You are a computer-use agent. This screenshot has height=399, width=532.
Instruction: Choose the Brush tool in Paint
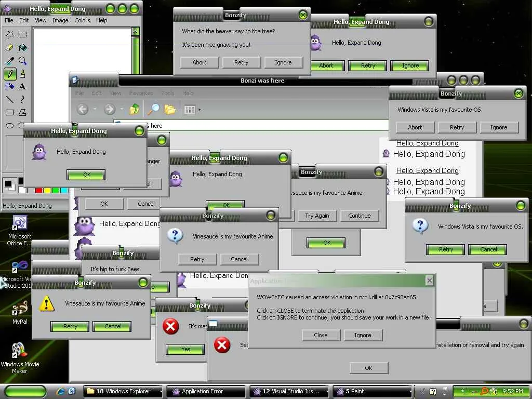23,74
